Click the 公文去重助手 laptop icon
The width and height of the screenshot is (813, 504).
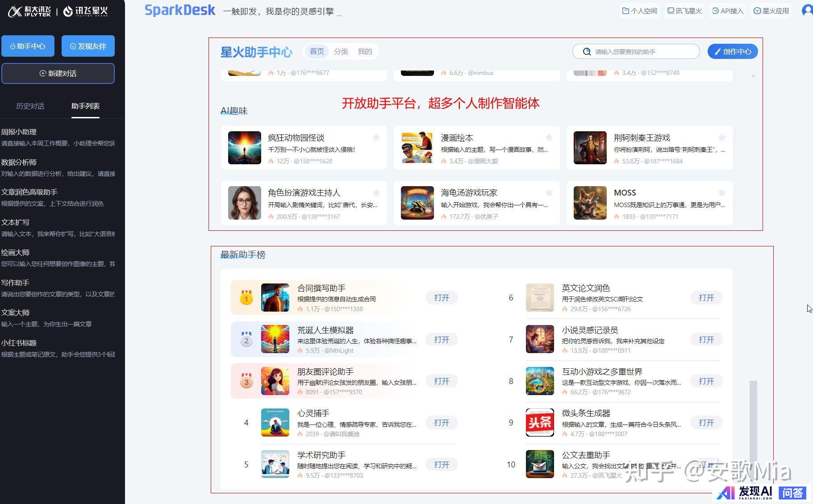(x=540, y=464)
